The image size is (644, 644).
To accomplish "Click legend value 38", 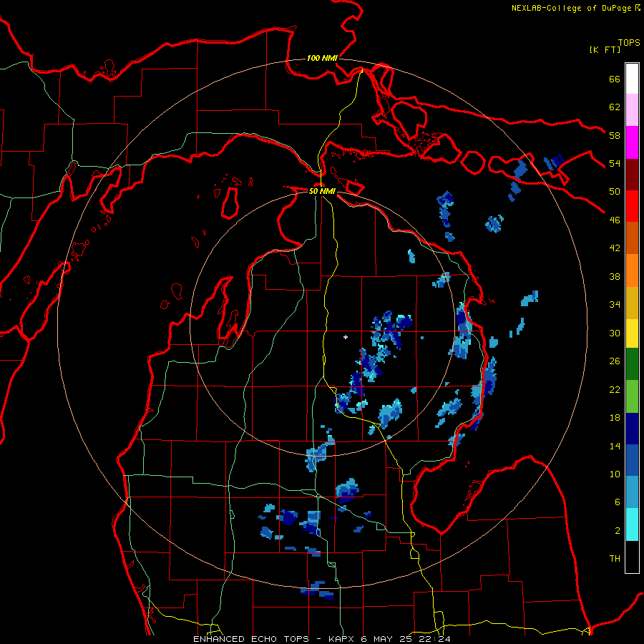I will click(x=615, y=276).
